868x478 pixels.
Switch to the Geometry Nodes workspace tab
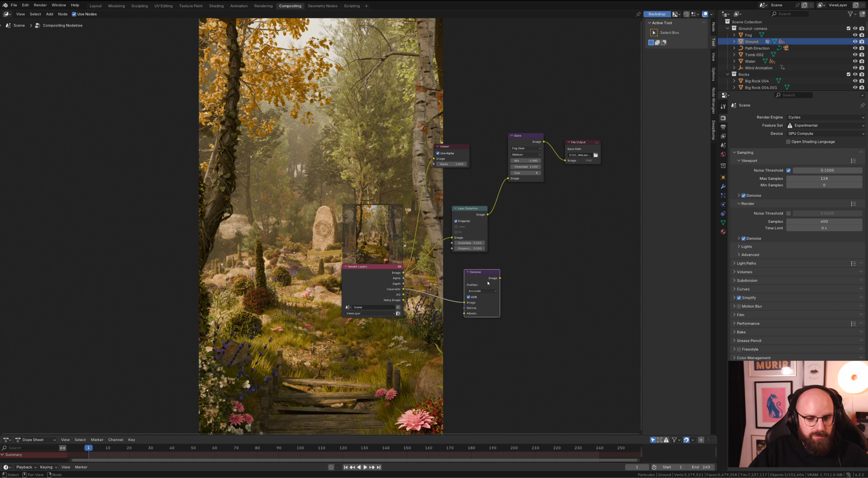tap(322, 6)
